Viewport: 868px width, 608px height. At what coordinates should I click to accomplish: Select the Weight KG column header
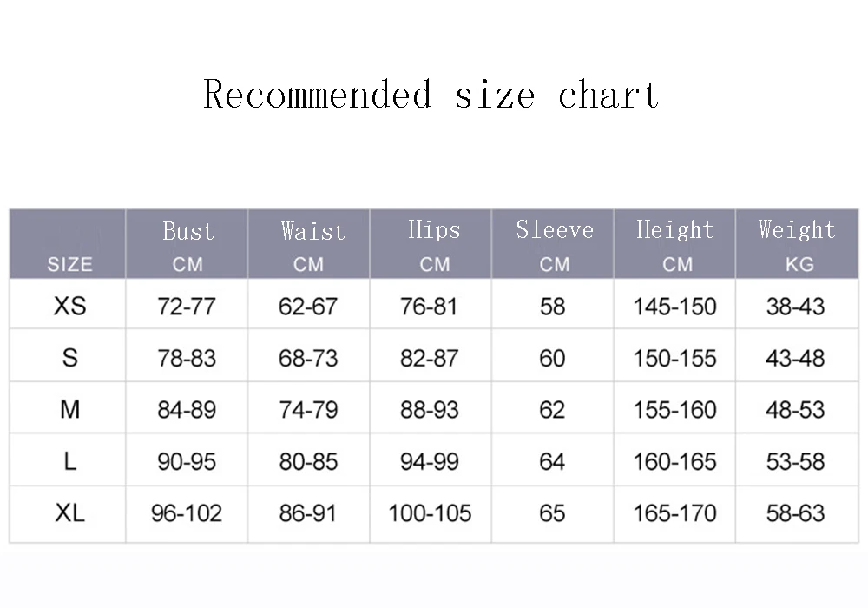point(797,244)
